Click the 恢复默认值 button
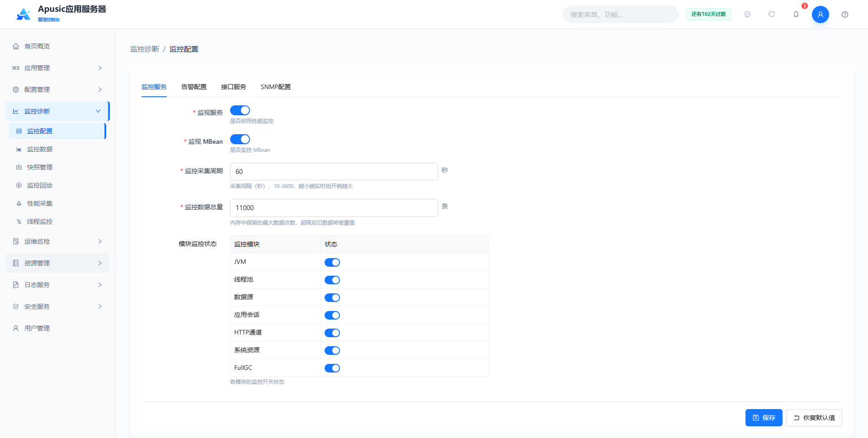Image resolution: width=868 pixels, height=438 pixels. point(814,418)
